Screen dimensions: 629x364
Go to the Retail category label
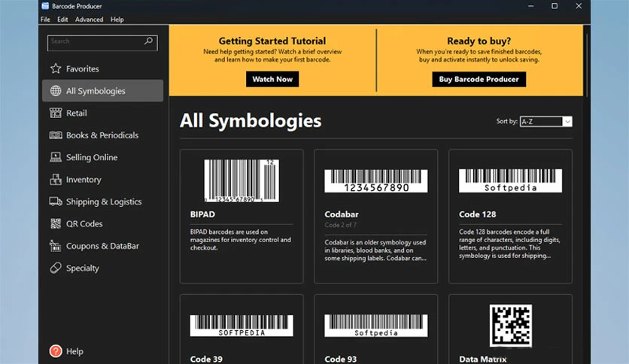coord(76,113)
